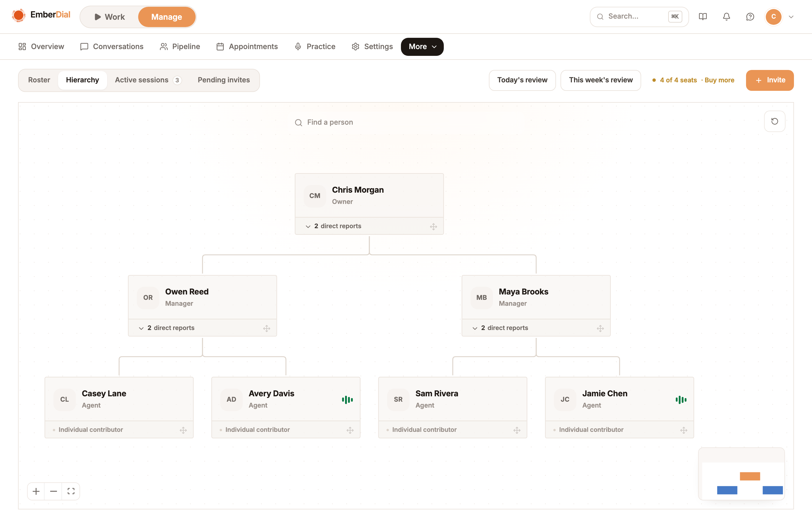Click move handle on Owen Reed card

coord(266,328)
